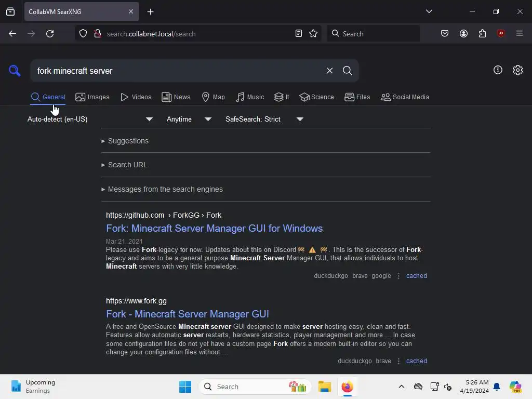
Task: Open Fork: Minecraft Server Manager GUI for Windows
Action: click(x=214, y=229)
